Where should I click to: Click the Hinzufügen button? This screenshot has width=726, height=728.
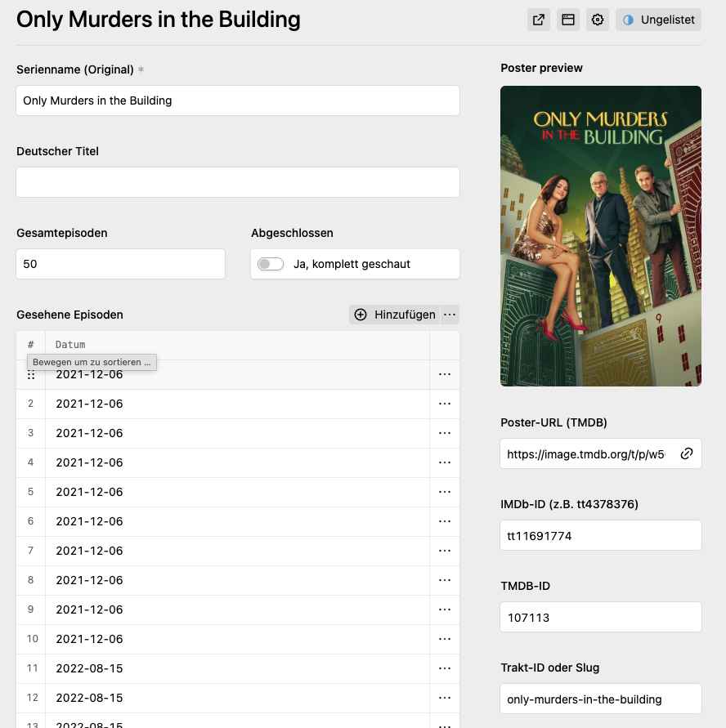[x=395, y=315]
